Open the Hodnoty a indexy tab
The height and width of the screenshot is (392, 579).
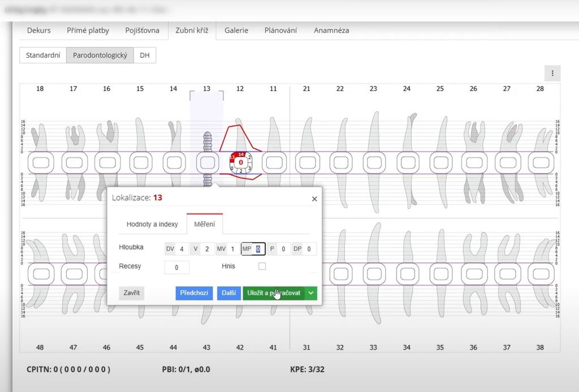152,224
